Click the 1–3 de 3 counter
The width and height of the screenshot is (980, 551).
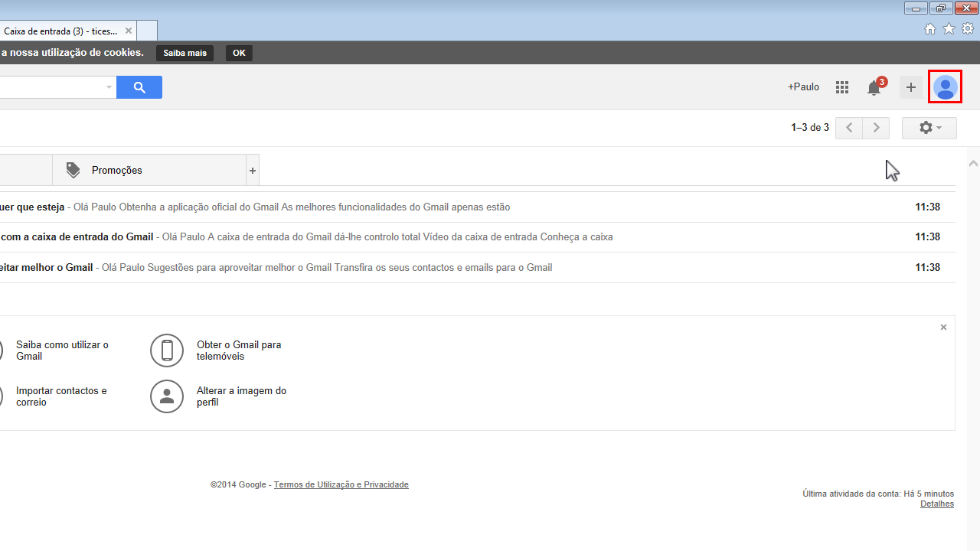pos(810,128)
